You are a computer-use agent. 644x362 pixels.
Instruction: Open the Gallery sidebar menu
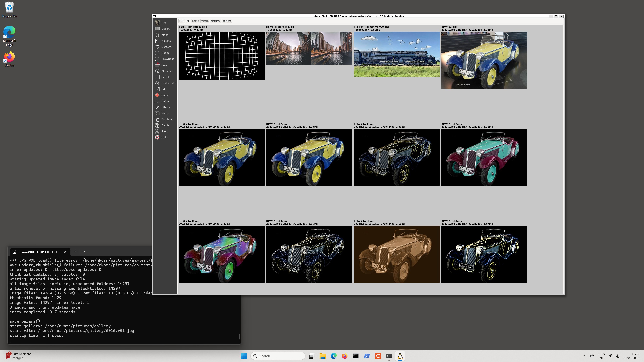click(166, 29)
